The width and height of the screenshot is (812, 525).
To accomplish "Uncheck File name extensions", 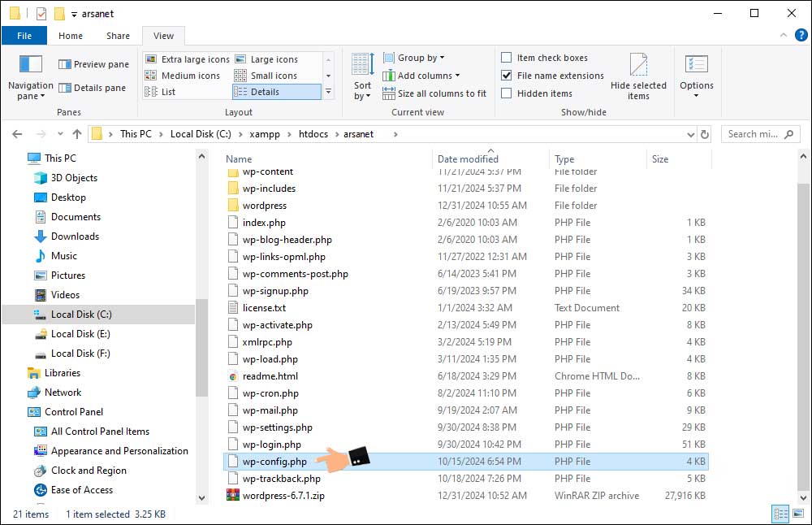I will (x=507, y=75).
